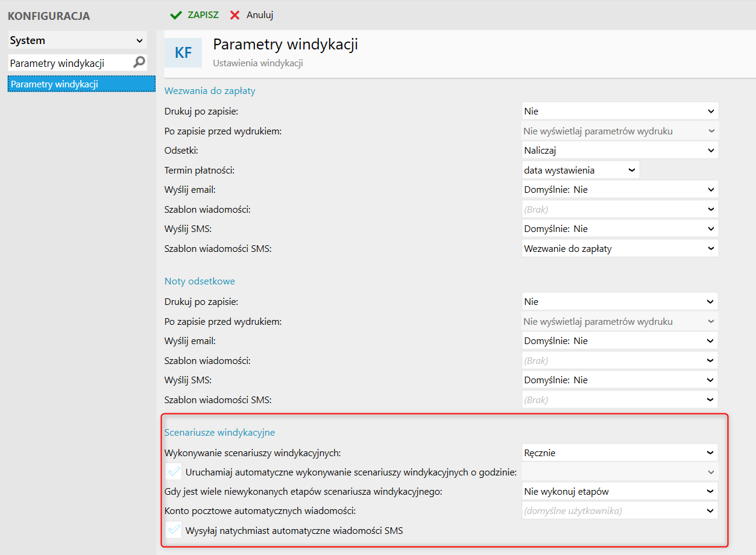This screenshot has height=555, width=756.
Task: Click the magnifier search icon in the sidebar
Action: pos(139,62)
